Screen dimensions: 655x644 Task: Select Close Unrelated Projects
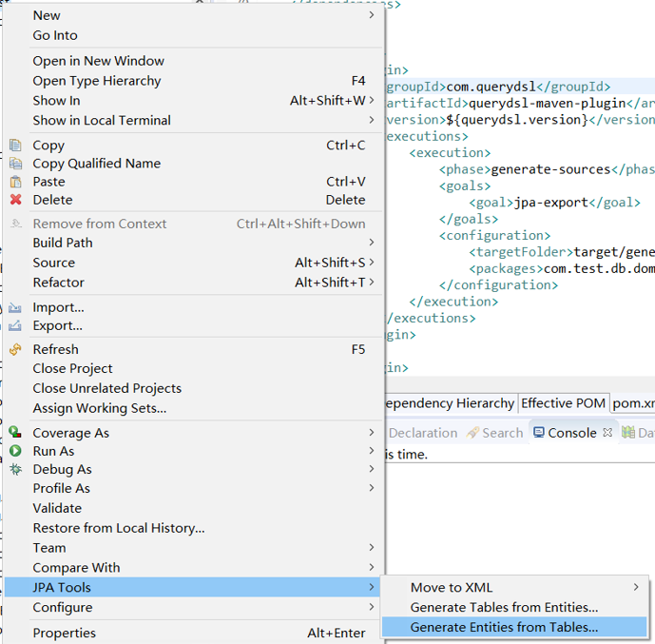(x=106, y=388)
